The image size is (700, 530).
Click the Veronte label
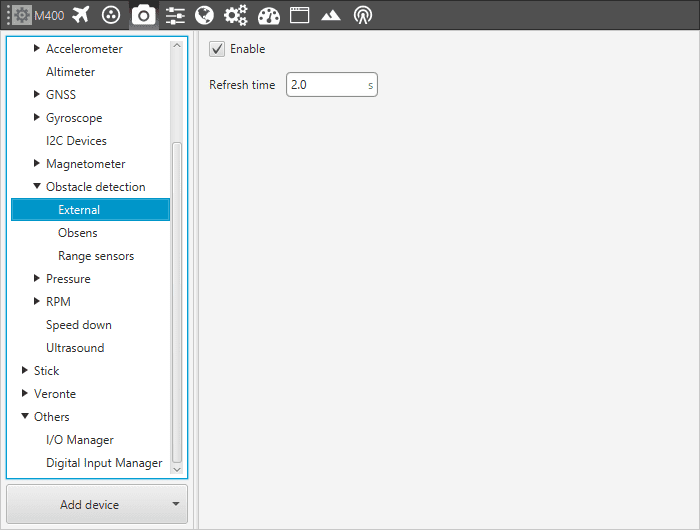[55, 394]
